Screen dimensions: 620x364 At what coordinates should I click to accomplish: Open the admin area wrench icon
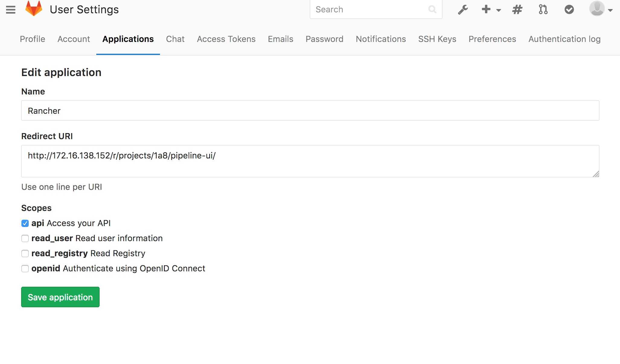463,10
